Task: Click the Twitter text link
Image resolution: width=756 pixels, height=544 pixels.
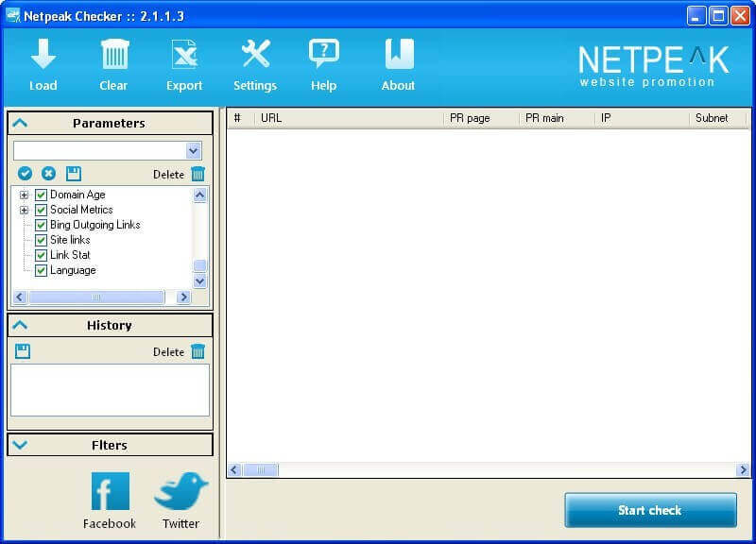Action: coord(180,523)
